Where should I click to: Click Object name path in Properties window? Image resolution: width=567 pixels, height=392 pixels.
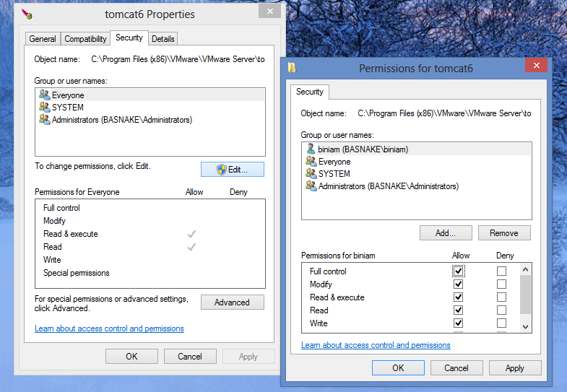pyautogui.click(x=178, y=59)
